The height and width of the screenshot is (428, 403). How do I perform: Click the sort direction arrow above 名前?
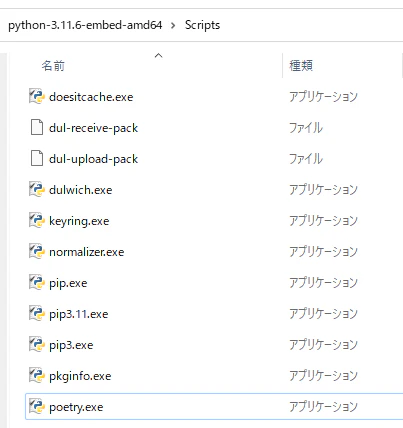pyautogui.click(x=159, y=56)
